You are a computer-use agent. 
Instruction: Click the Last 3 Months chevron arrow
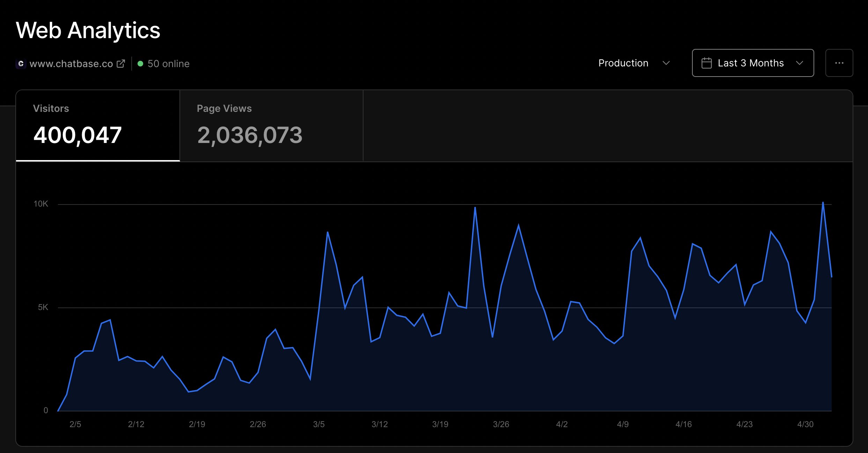click(799, 63)
